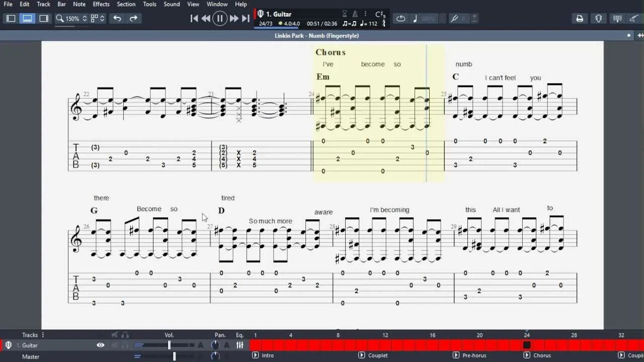The width and height of the screenshot is (644, 362).
Task: Toggle Guitar volume automation A button
Action: [201, 345]
